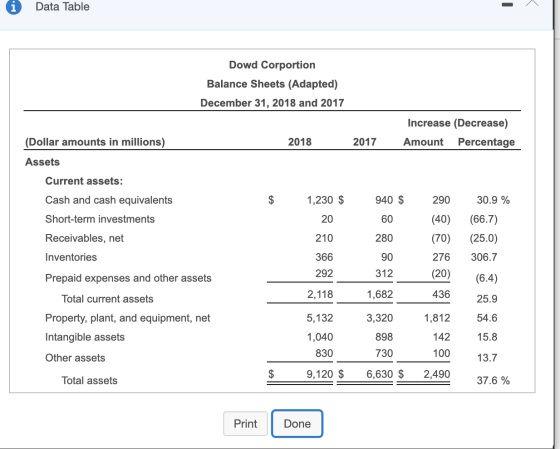Click the Print button
The width and height of the screenshot is (560, 449).
[x=245, y=424]
